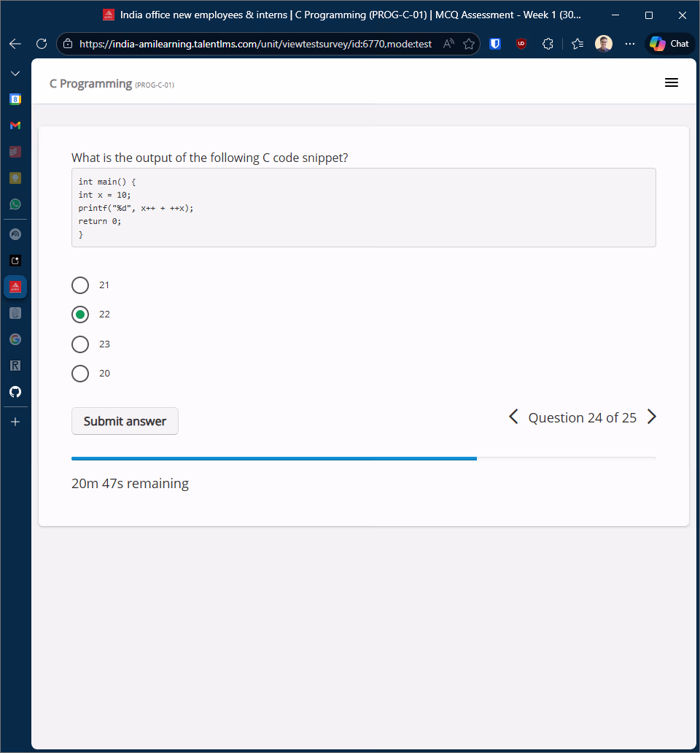This screenshot has height=753, width=700.
Task: Collapse the vertical tabs chevron
Action: [15, 74]
